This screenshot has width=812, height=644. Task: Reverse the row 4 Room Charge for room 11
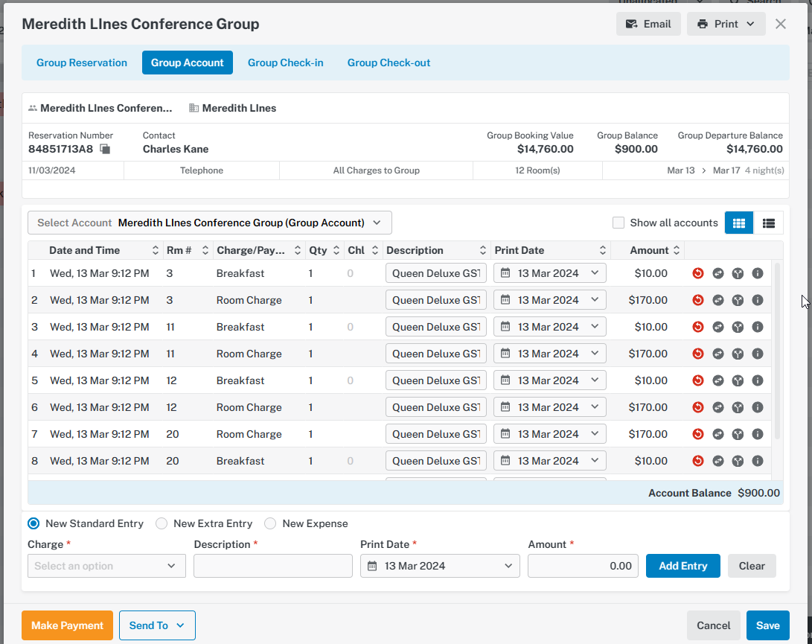coord(698,354)
